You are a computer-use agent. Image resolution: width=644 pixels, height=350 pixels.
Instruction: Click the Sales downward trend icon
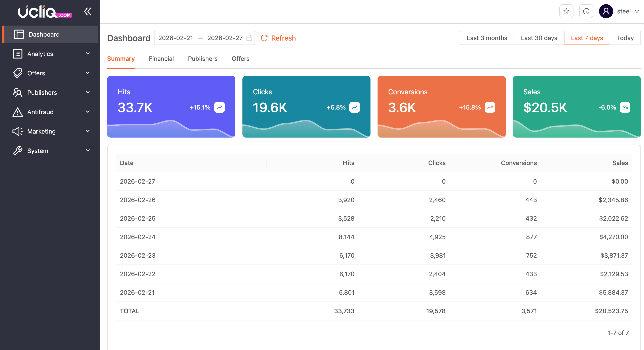625,108
